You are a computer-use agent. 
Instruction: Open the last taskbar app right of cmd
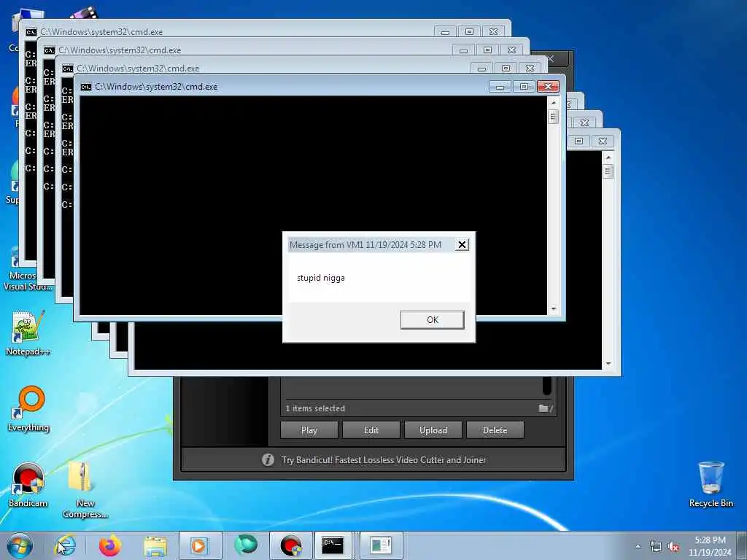pos(381,545)
